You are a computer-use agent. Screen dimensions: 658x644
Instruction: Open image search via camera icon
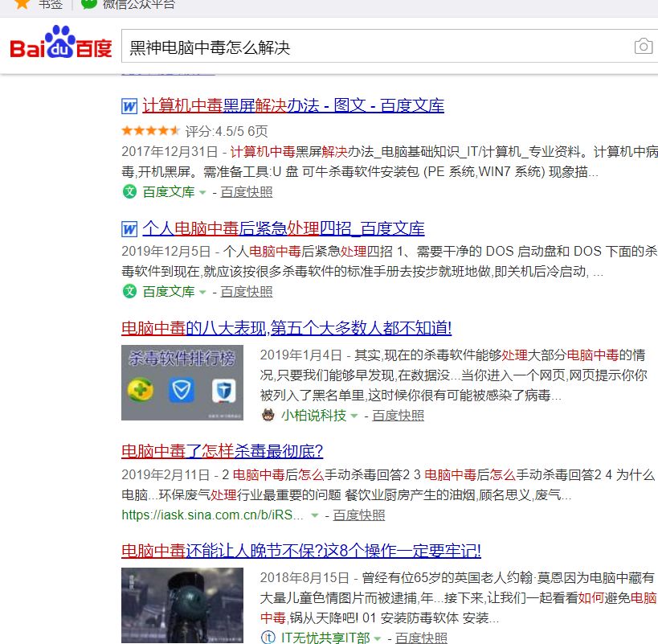(x=643, y=47)
